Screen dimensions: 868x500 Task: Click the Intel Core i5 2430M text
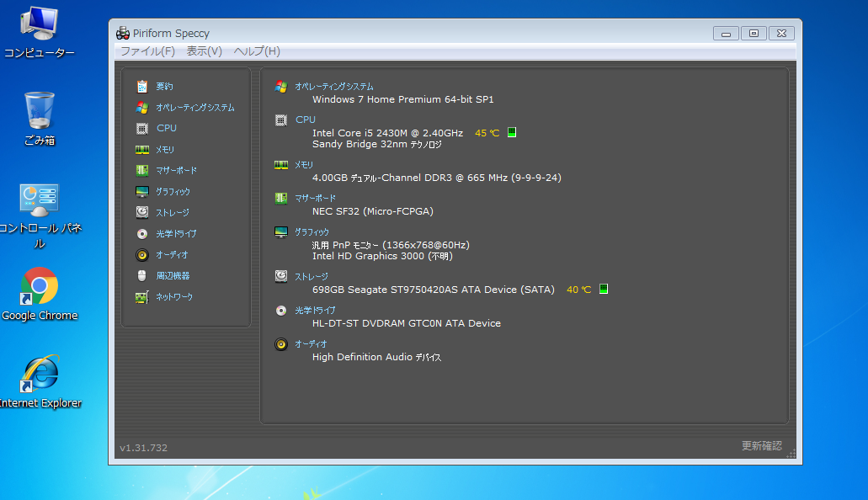(x=387, y=134)
